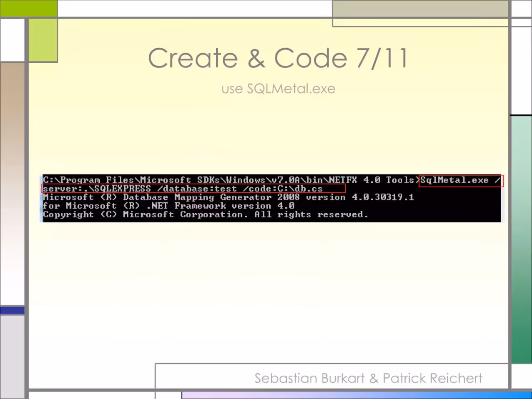Click the beige rectangle at top right
This screenshot has height=399, width=532.
420,13
